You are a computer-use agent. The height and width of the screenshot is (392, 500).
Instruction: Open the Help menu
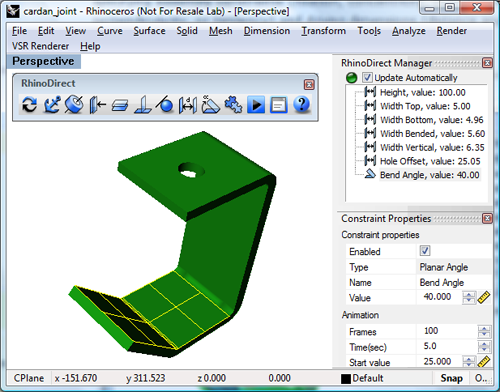click(90, 46)
